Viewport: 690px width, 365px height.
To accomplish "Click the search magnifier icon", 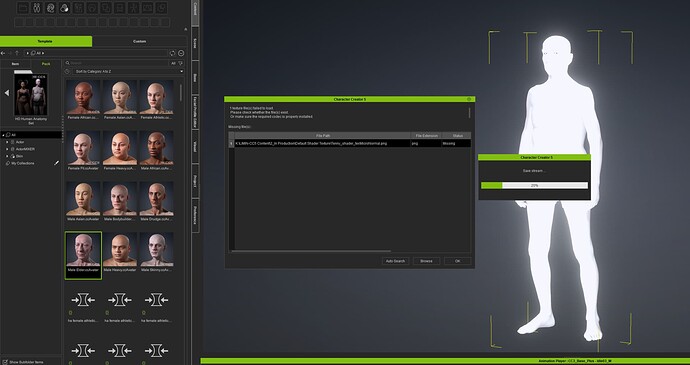I will (67, 63).
